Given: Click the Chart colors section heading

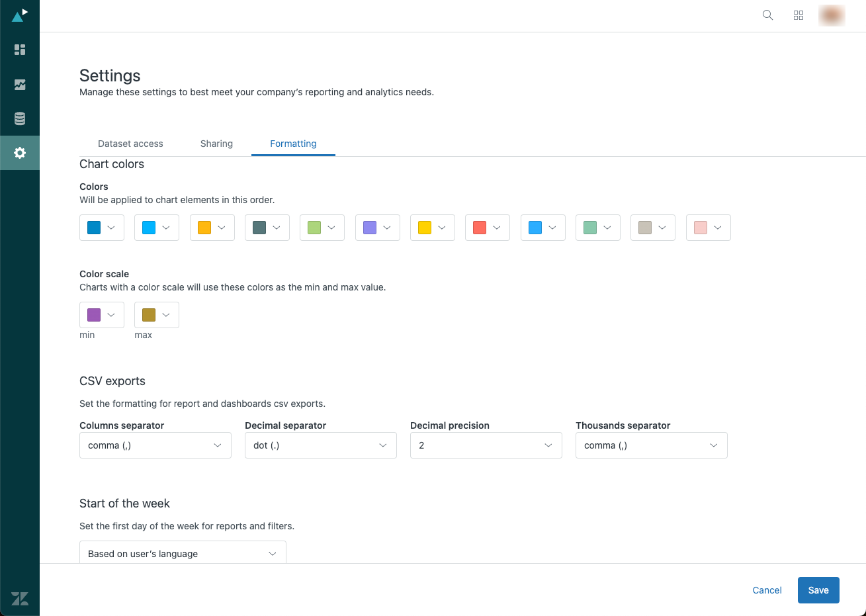Looking at the screenshot, I should coord(112,164).
